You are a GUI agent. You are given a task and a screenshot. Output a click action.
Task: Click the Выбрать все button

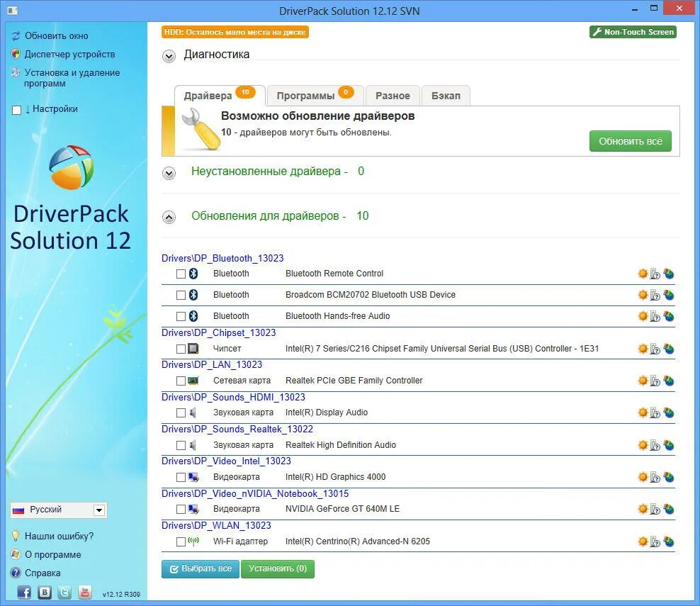pos(201,569)
